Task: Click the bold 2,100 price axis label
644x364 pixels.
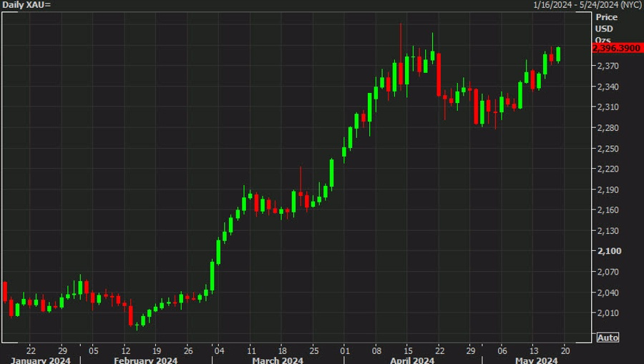Action: click(x=609, y=251)
